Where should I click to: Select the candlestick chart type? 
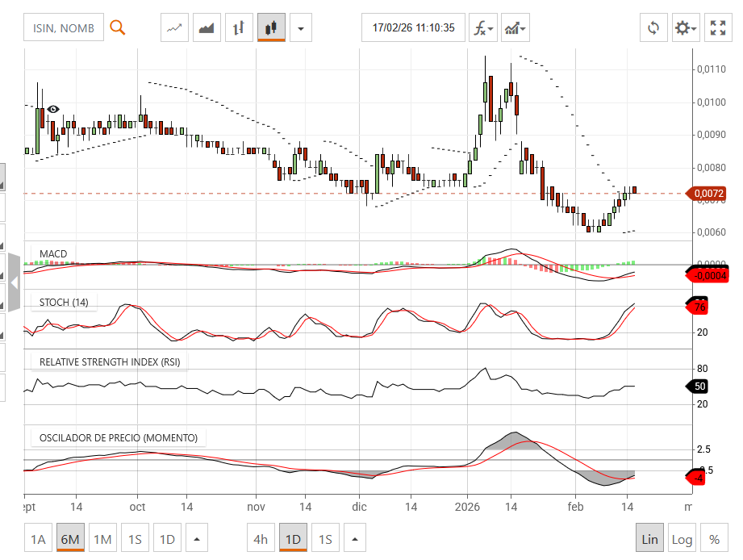click(x=271, y=28)
